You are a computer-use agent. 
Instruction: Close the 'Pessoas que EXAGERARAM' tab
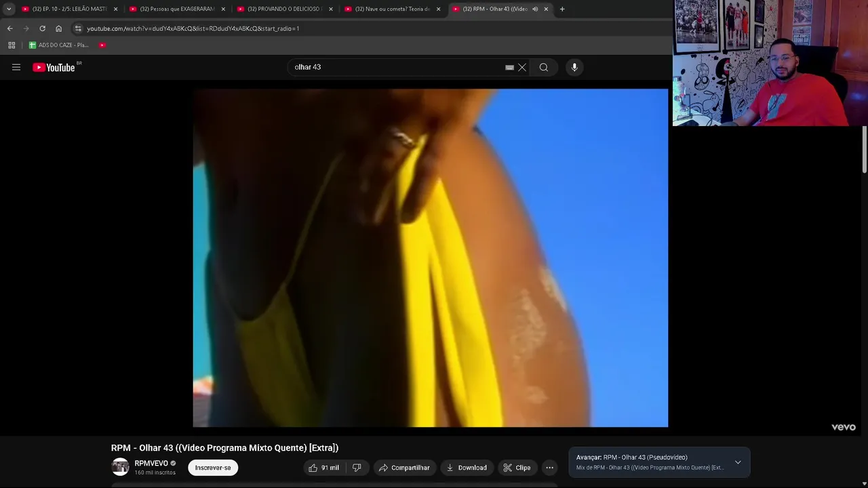(x=223, y=9)
